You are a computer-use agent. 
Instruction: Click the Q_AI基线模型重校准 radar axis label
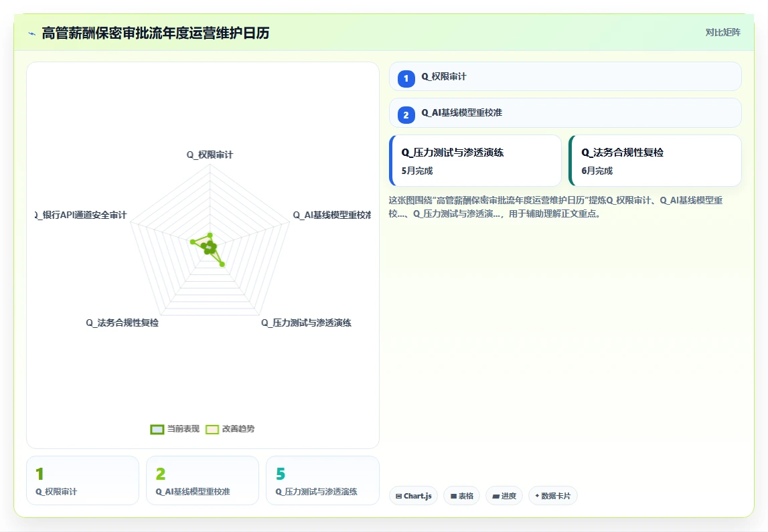click(x=331, y=215)
